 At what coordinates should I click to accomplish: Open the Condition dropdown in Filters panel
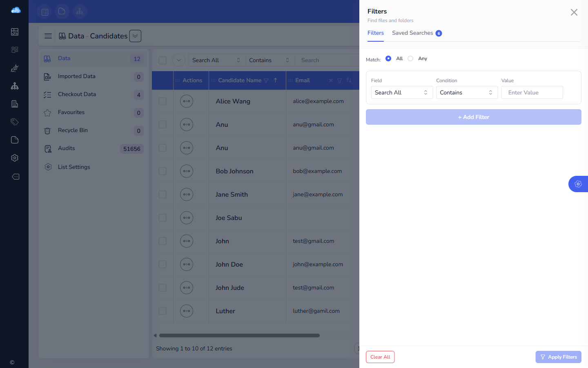(467, 92)
